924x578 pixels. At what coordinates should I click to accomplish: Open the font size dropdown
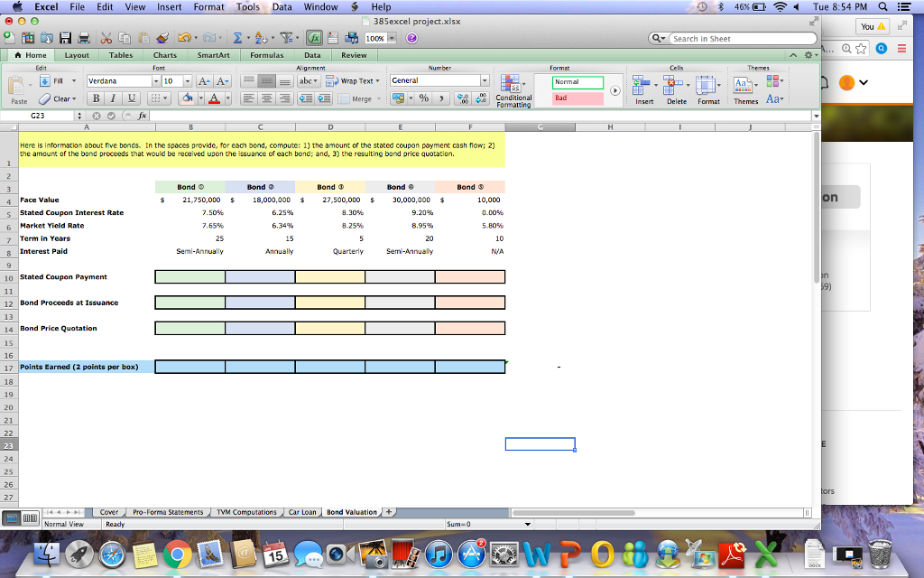click(x=188, y=81)
